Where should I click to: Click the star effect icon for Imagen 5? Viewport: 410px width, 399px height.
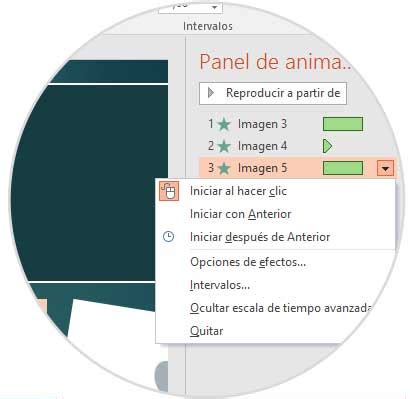tap(224, 168)
